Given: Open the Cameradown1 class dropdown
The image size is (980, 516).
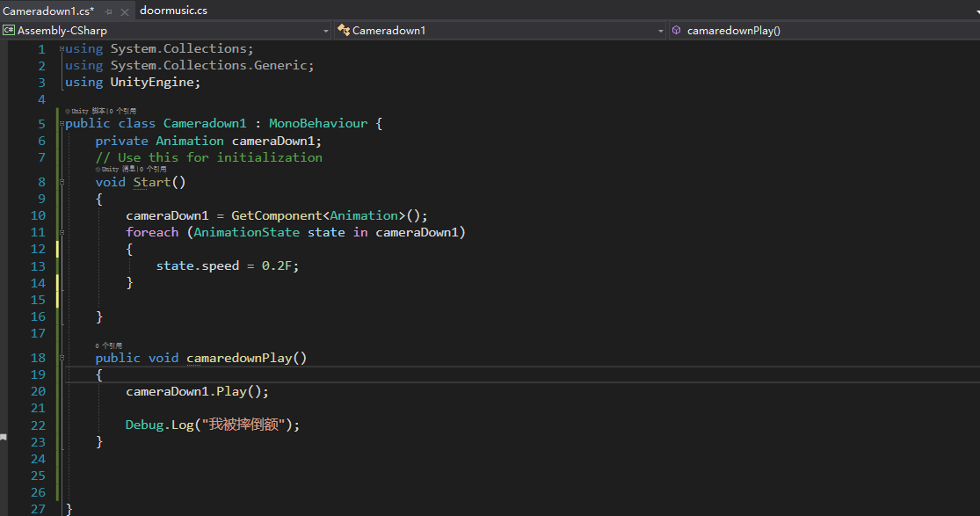Looking at the screenshot, I should pyautogui.click(x=501, y=31).
